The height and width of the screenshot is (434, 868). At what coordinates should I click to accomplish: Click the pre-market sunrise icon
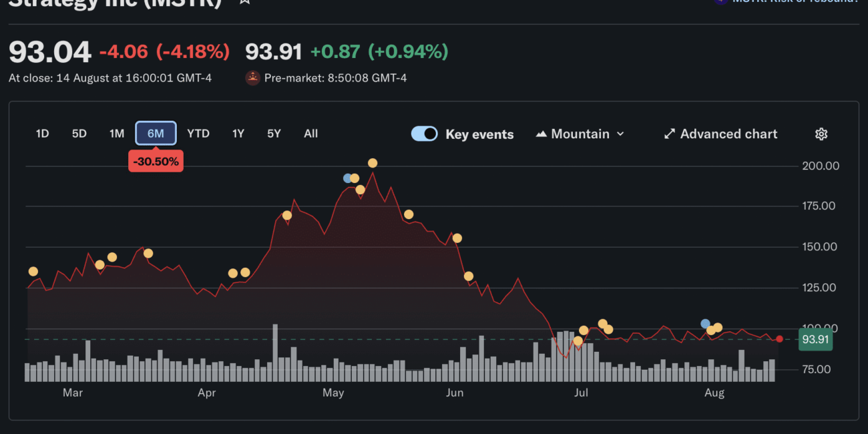[x=253, y=78]
